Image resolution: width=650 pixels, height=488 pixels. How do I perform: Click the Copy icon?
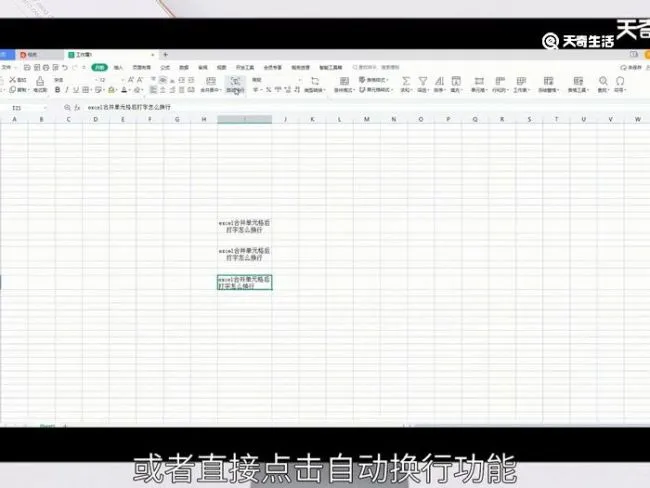(x=12, y=90)
